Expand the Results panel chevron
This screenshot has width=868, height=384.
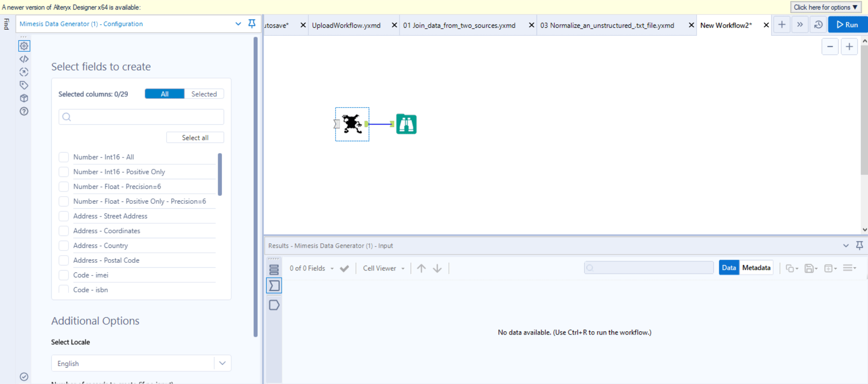(x=846, y=246)
